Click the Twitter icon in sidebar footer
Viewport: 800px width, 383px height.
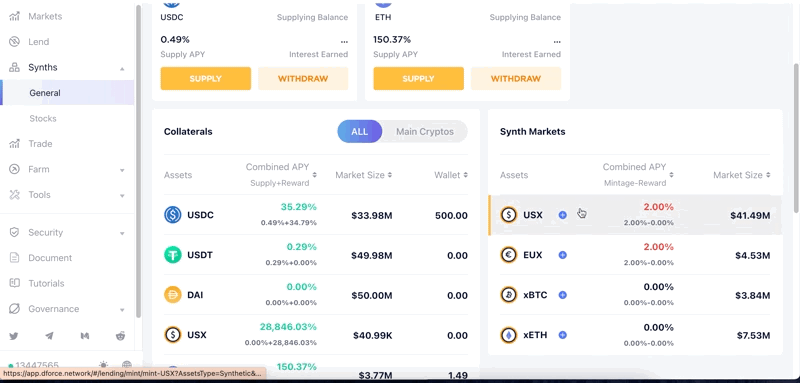(x=14, y=336)
